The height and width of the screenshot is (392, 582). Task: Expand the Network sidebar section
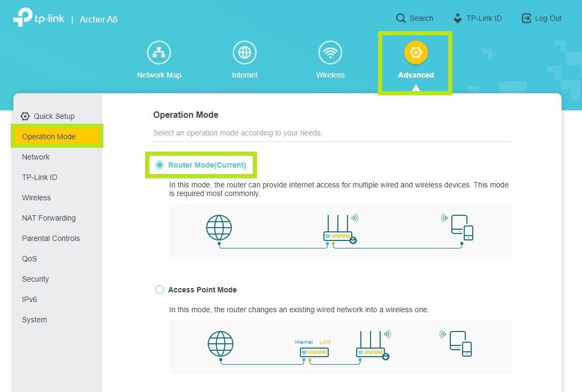tap(36, 157)
